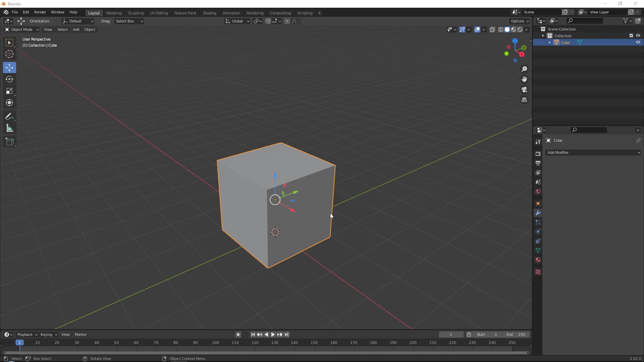Open the Texture properties tab
The height and width of the screenshot is (362, 644).
538,272
